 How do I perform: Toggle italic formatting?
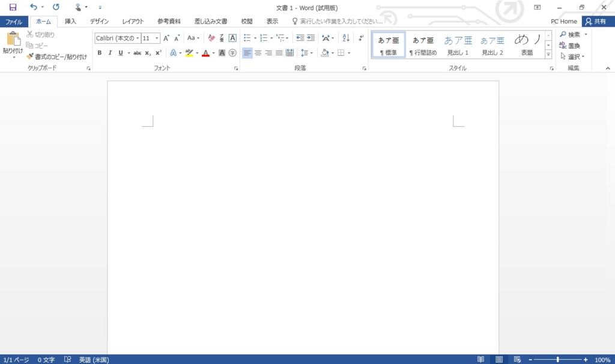coord(111,53)
